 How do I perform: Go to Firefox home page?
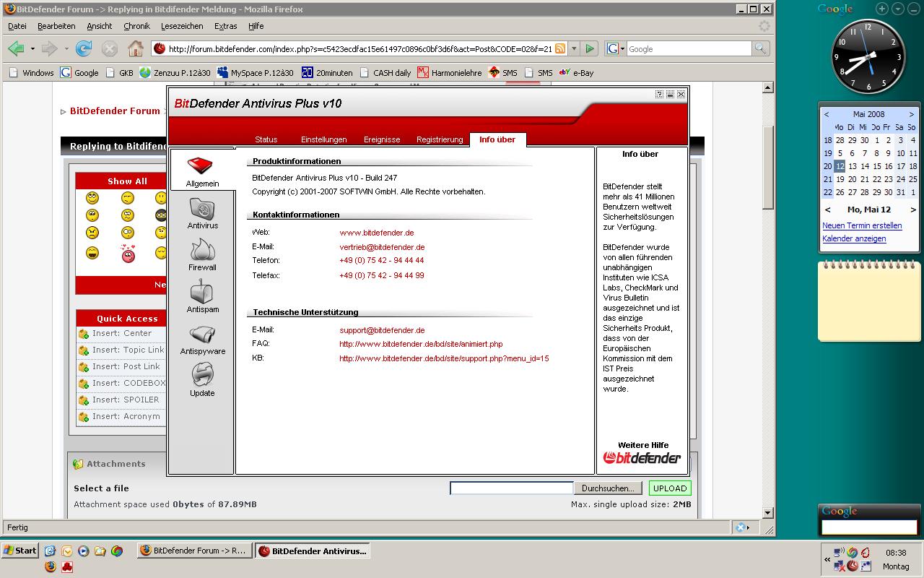coord(135,48)
